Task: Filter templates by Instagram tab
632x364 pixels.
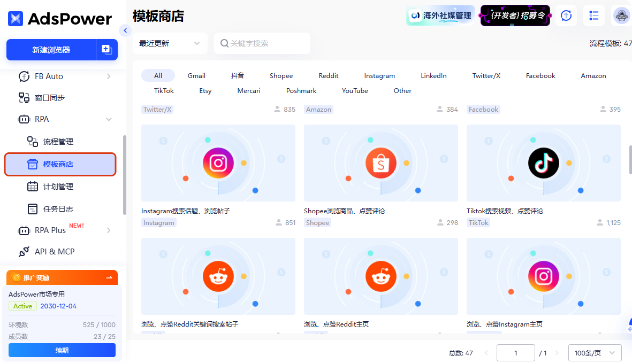Action: tap(379, 76)
